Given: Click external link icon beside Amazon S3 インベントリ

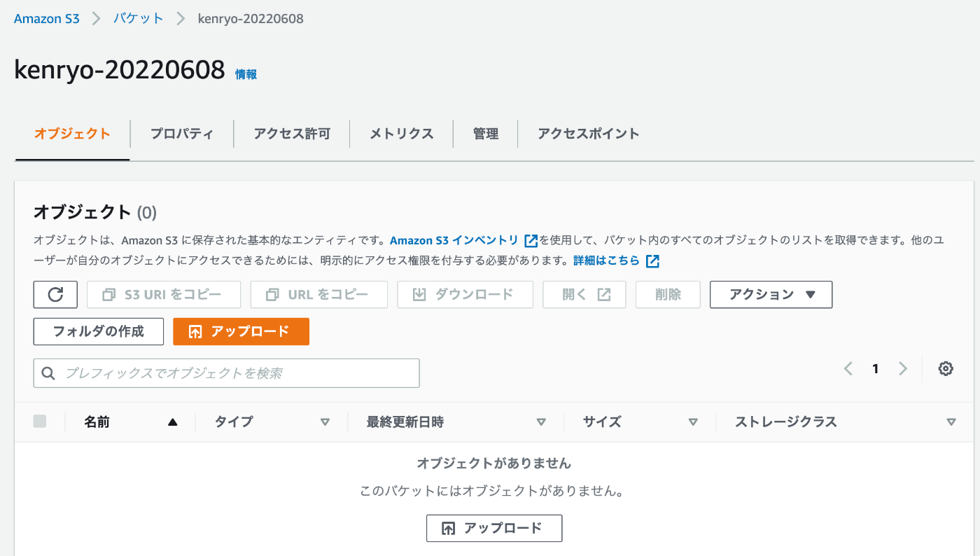Looking at the screenshot, I should pos(531,241).
